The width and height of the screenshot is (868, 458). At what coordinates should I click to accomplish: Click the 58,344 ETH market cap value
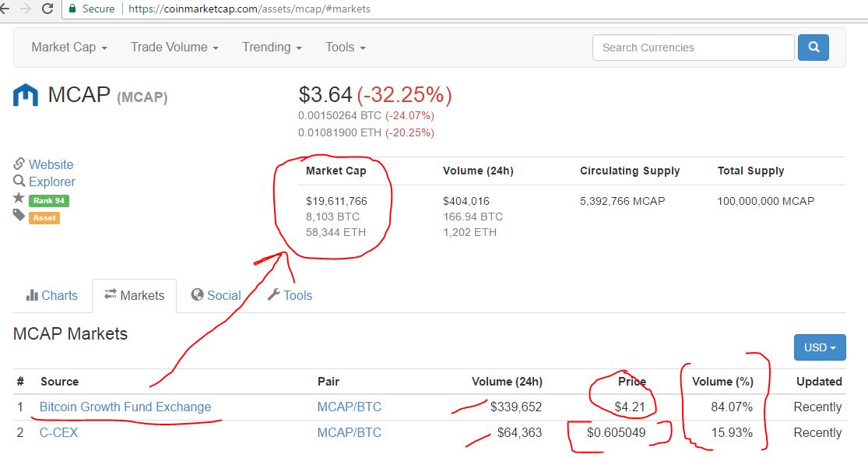click(x=336, y=232)
